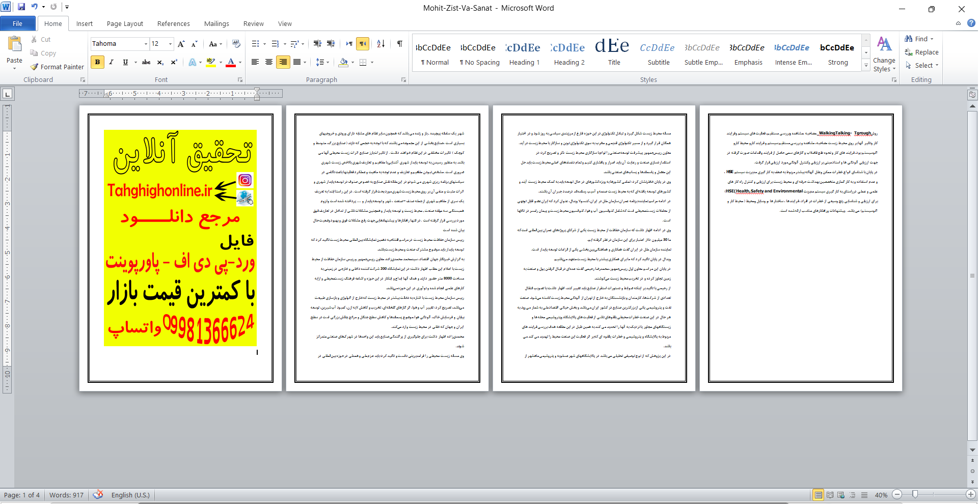Switch to Draft view icon
Viewport: 980px width, 504px height.
click(864, 495)
